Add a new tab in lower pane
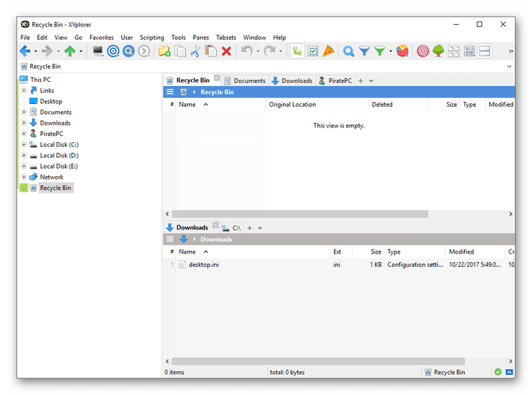Viewport: 532px width, 395px height. point(249,229)
